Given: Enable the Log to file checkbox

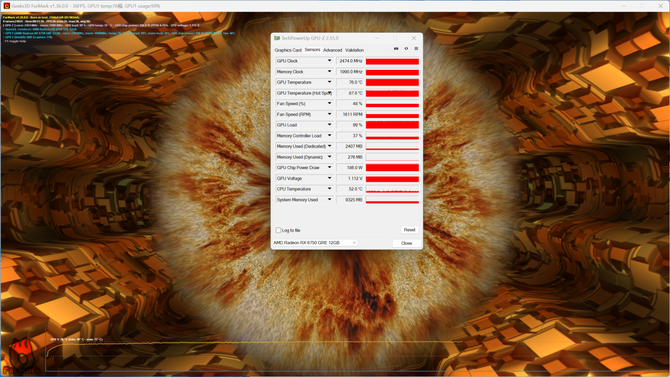Looking at the screenshot, I should click(278, 230).
